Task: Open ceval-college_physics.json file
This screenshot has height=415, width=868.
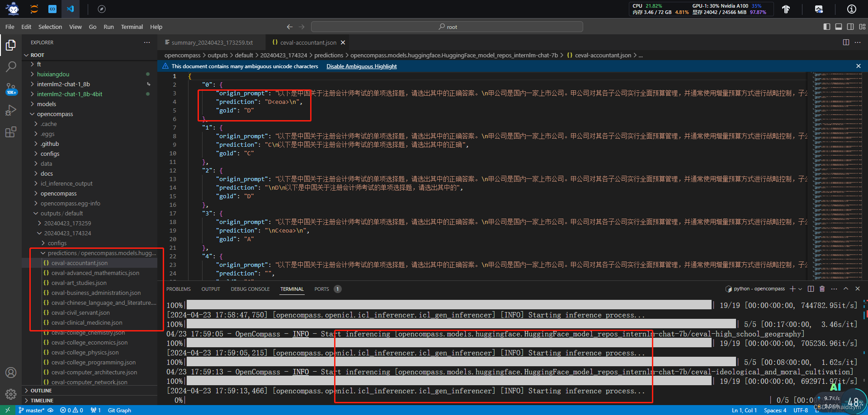Action: (90, 352)
